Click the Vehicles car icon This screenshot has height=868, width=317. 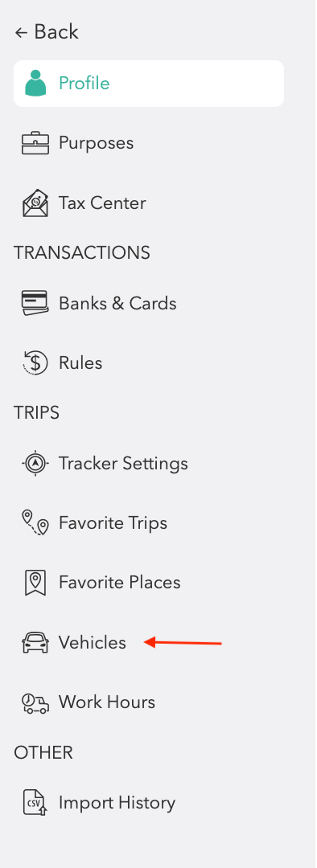35,643
